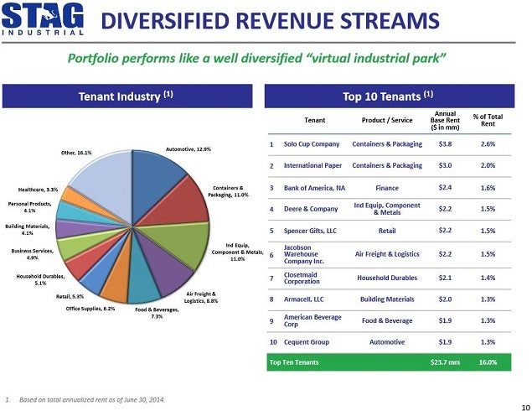Click the 'Air Freight & Logistics, 8.8%' chart label
The height and width of the screenshot is (411, 532).
pos(201,298)
